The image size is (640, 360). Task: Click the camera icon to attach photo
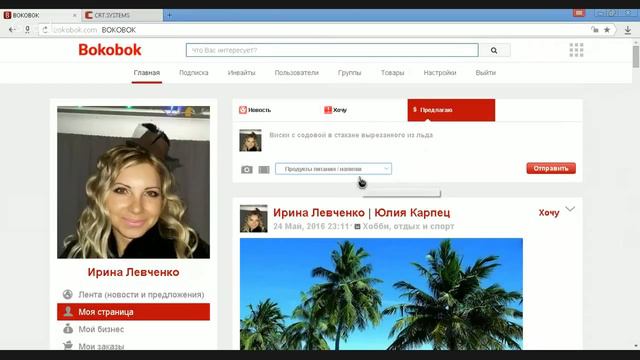pos(247,169)
